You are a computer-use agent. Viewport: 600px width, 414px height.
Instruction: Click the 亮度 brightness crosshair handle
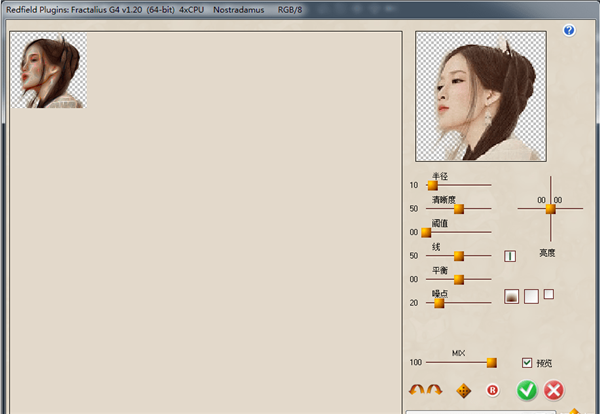550,208
